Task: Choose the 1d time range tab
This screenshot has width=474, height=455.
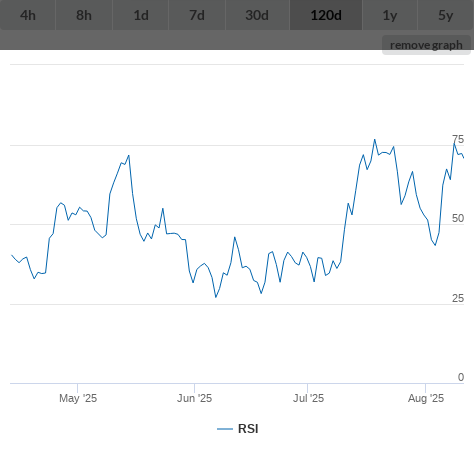Action: pyautogui.click(x=141, y=15)
